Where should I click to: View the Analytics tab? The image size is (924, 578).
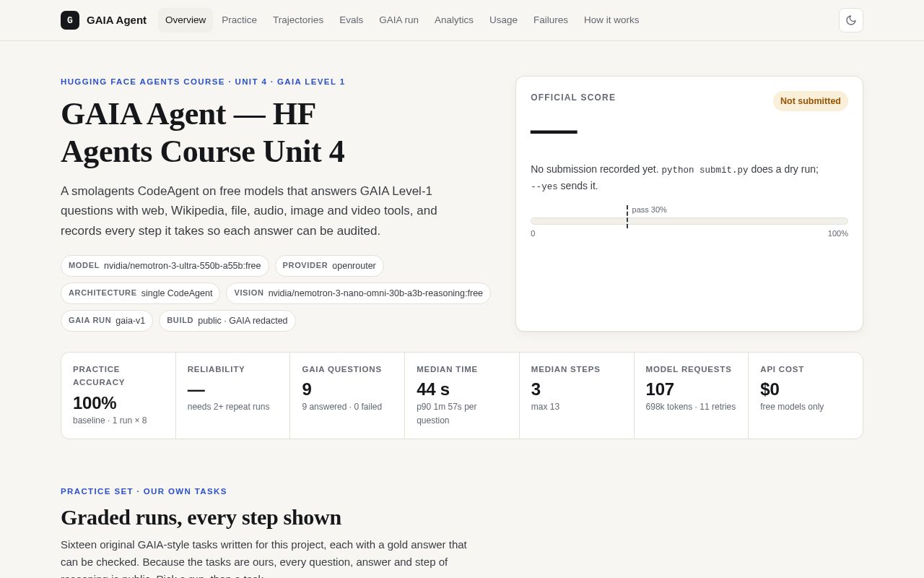(454, 20)
